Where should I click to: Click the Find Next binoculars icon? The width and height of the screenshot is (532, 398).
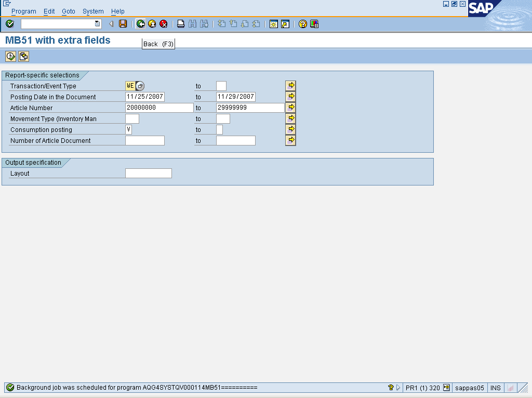(204, 24)
